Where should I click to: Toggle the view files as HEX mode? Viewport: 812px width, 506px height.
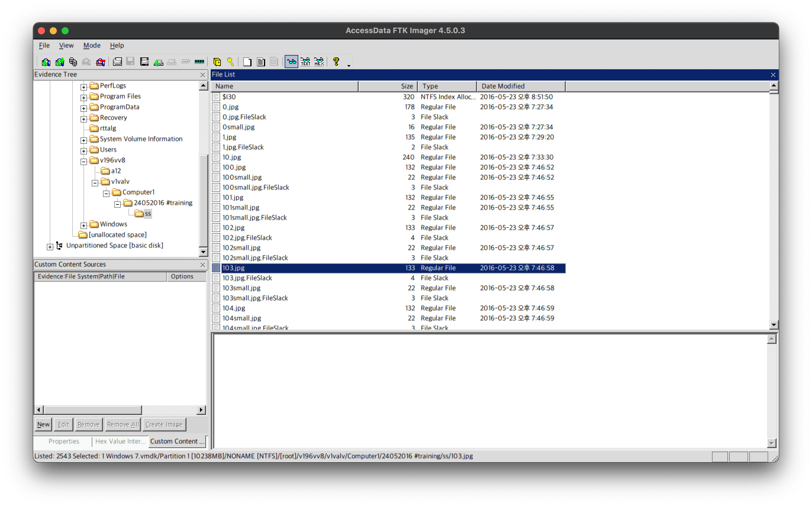click(x=319, y=62)
